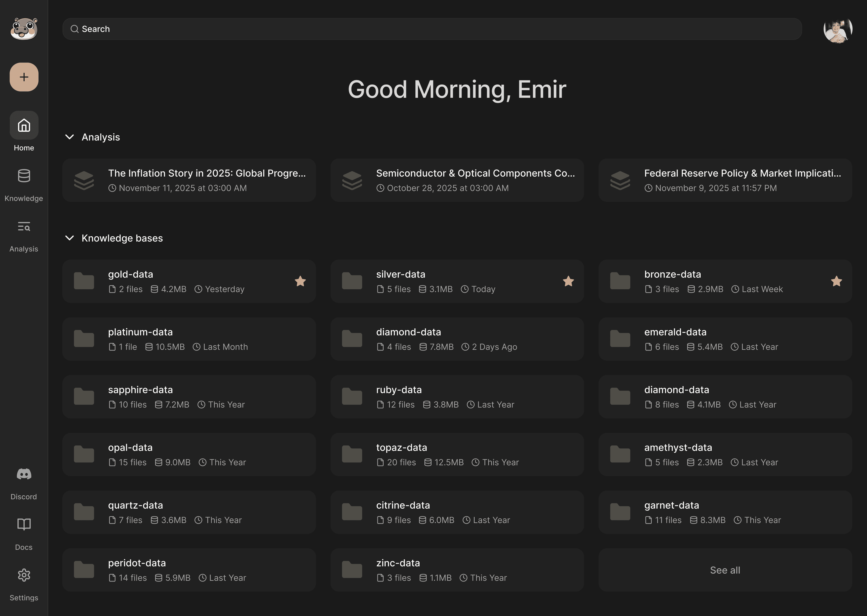Screen dimensions: 867x616
Task: Click the user profile avatar
Action: 838,29
